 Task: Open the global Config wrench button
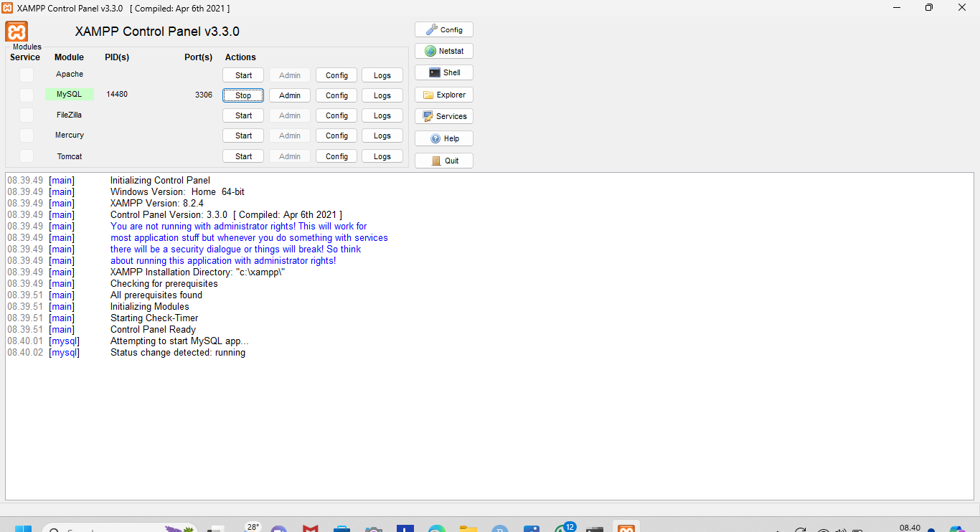(x=444, y=29)
